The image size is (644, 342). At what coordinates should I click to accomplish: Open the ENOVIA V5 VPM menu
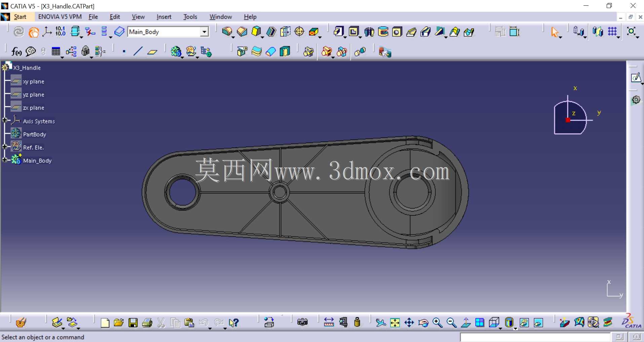click(x=60, y=17)
